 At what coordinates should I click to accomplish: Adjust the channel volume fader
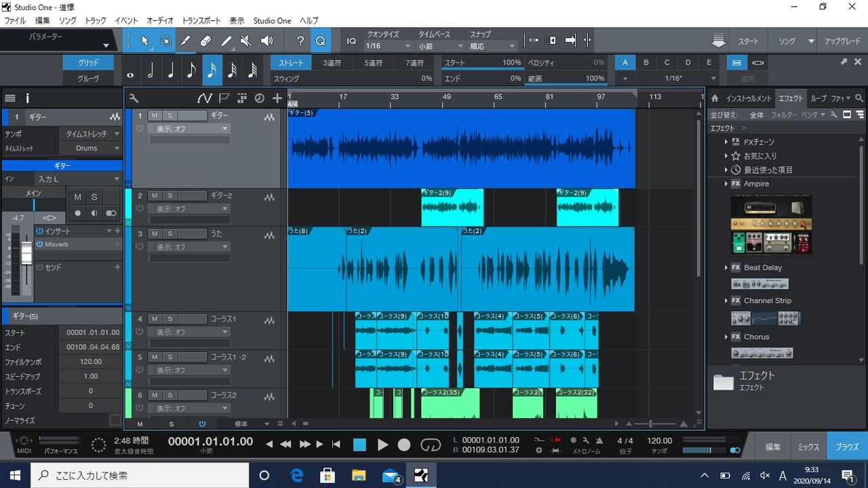pyautogui.click(x=26, y=254)
